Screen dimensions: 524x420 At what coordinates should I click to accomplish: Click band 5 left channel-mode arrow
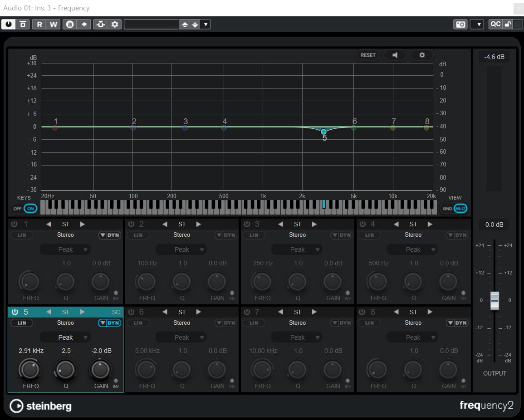[x=49, y=312]
